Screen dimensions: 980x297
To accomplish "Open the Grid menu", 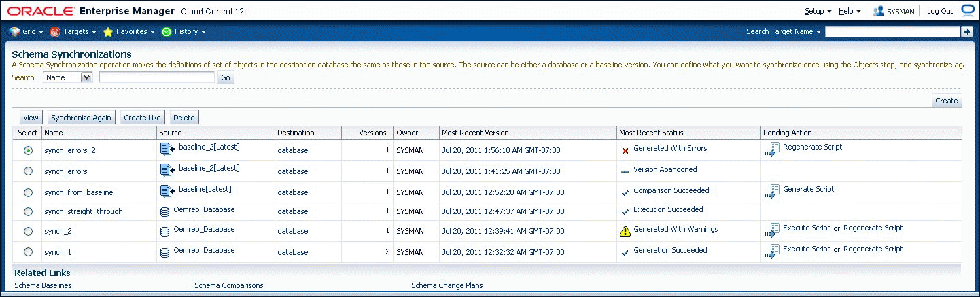I will tap(33, 31).
